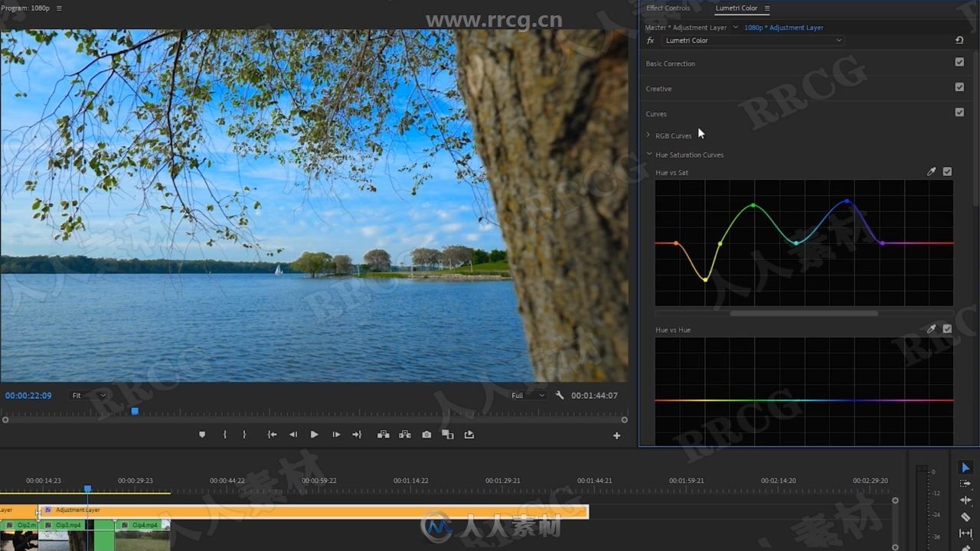Viewport: 980px width, 551px height.
Task: Open the Basic Correction section
Action: (671, 64)
